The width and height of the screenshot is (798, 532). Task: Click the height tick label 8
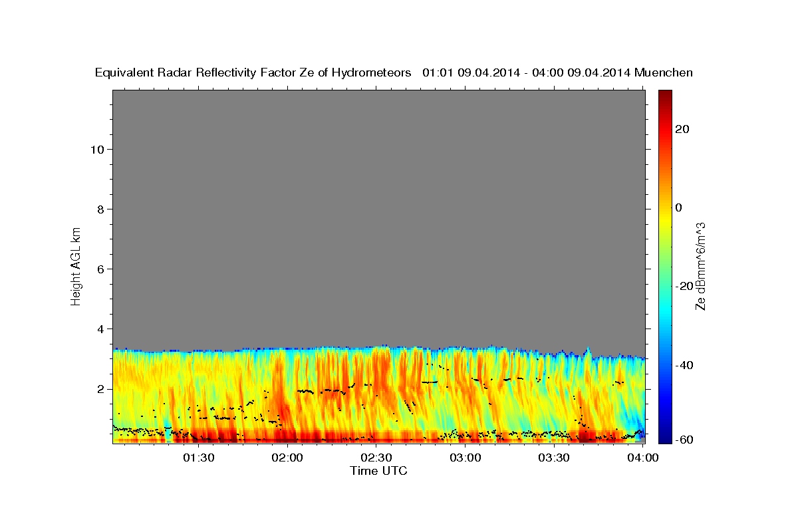point(101,209)
